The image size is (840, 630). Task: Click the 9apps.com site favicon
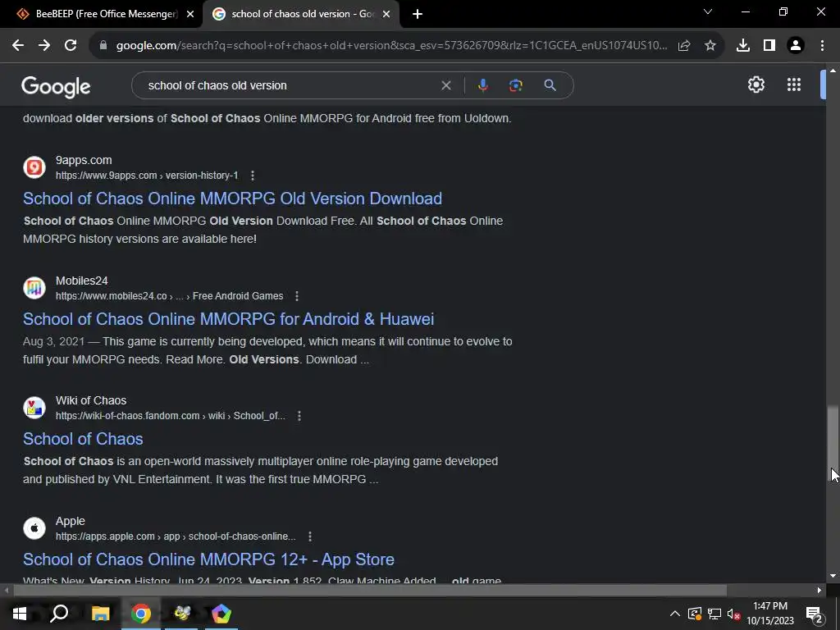point(34,167)
